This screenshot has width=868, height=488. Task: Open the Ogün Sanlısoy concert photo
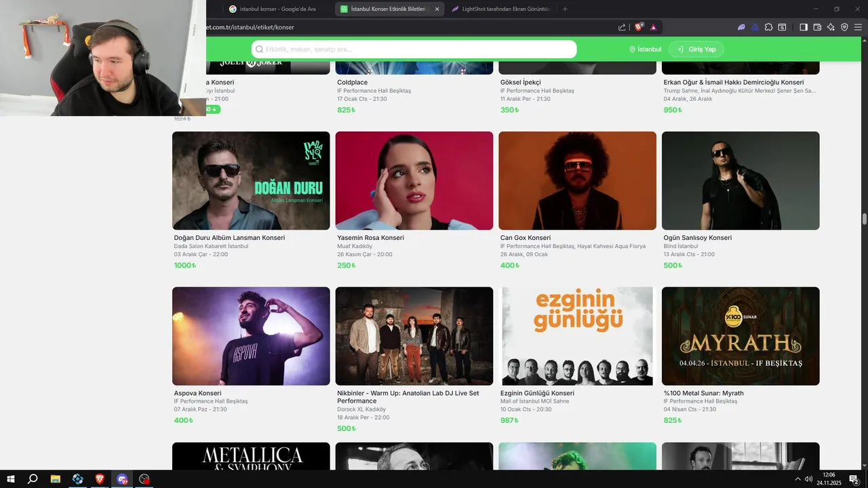click(741, 180)
